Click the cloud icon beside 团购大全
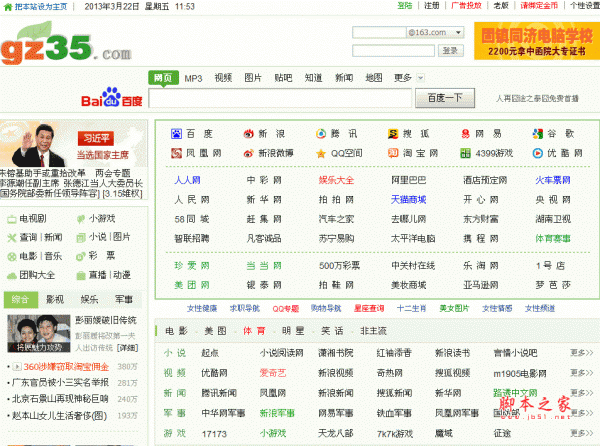 pos(11,275)
